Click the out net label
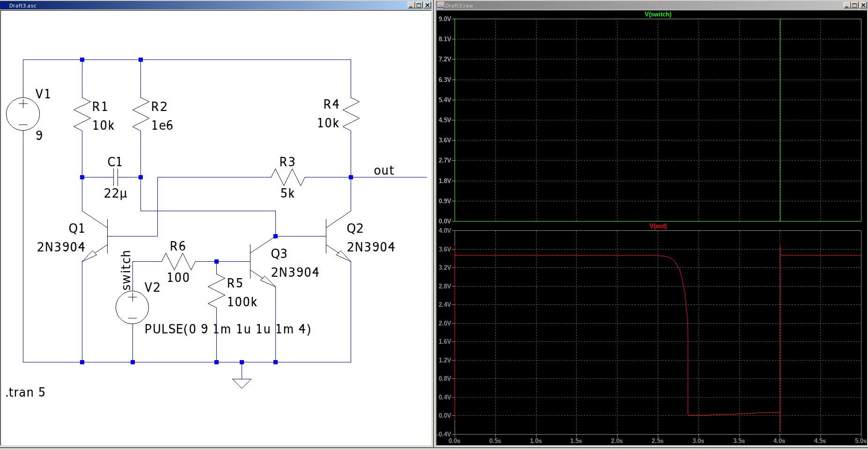Screen dimensions: 868x450 (x=384, y=170)
